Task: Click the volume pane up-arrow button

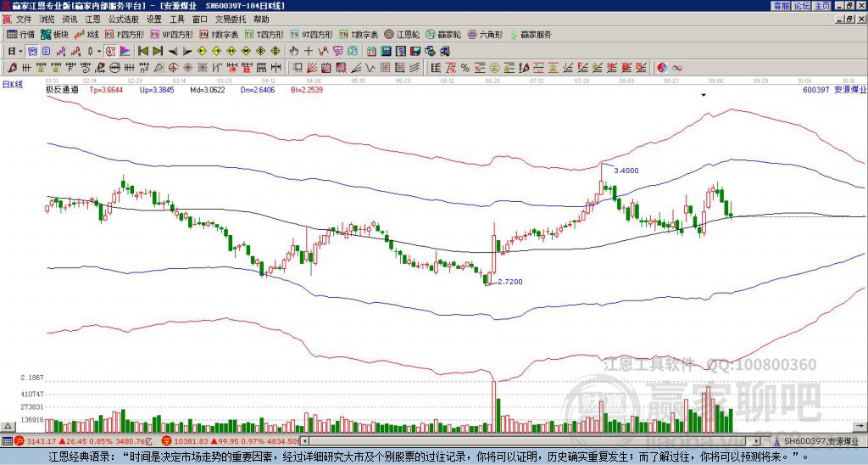Action: click(8, 427)
